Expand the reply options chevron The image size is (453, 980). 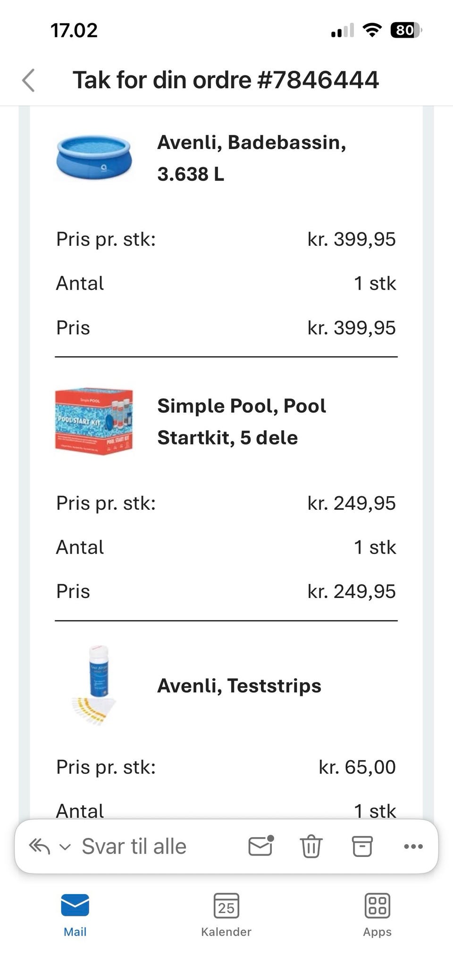[65, 847]
